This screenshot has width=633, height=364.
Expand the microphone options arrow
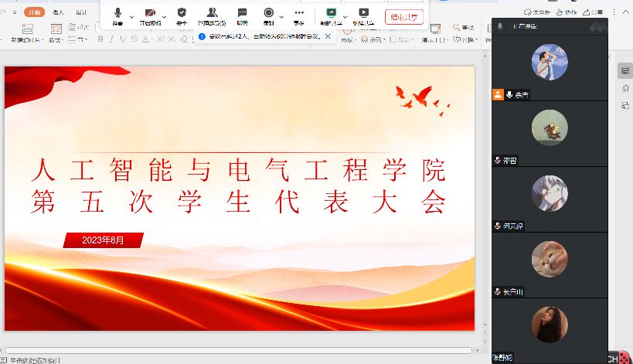point(131,16)
